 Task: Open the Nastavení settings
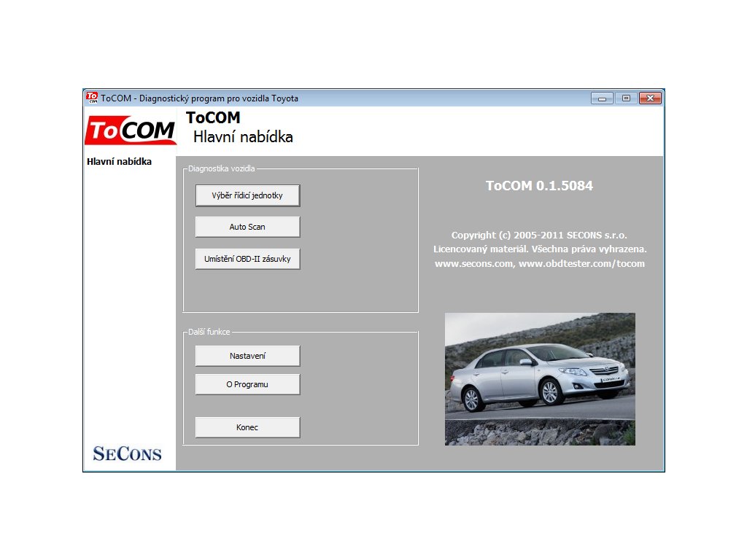point(247,356)
